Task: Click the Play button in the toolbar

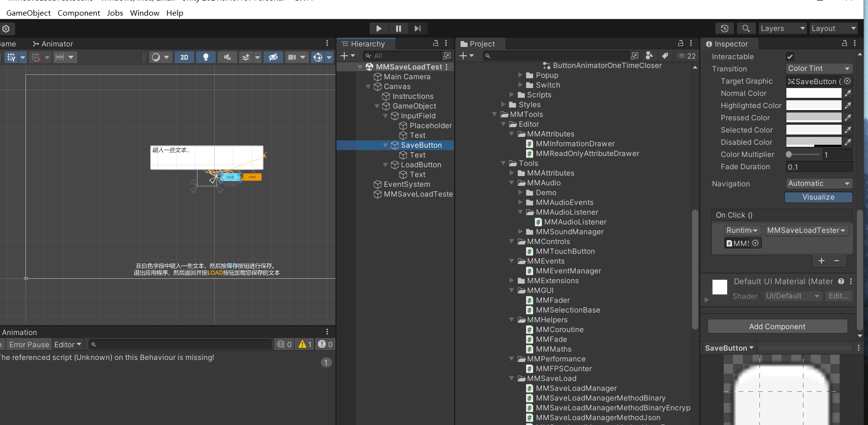Action: 378,28
